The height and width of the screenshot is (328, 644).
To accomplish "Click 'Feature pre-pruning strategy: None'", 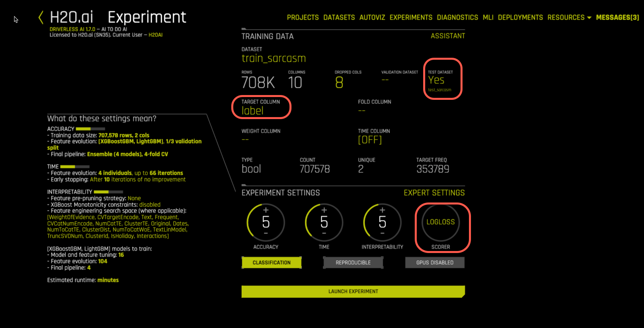I will coord(94,198).
